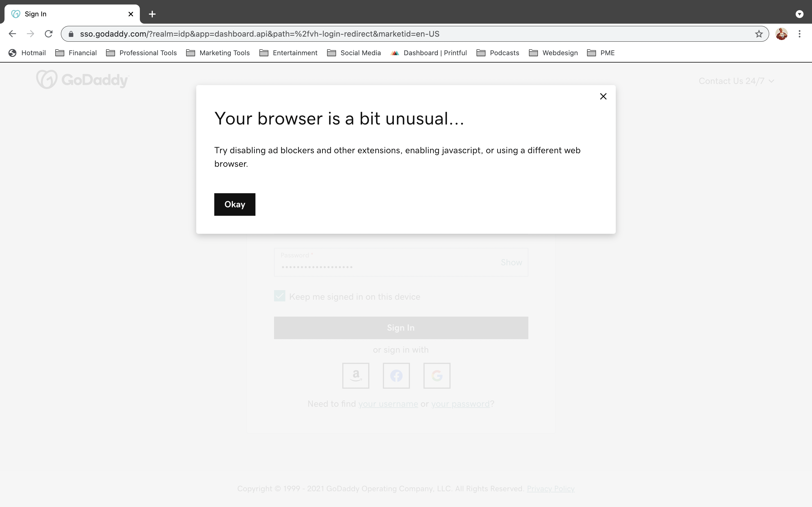Click the bookmark star icon
812x507 pixels.
pos(759,34)
